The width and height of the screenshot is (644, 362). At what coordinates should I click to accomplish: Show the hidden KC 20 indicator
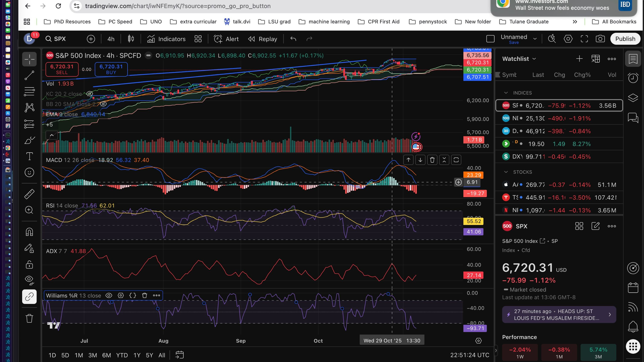pos(90,94)
